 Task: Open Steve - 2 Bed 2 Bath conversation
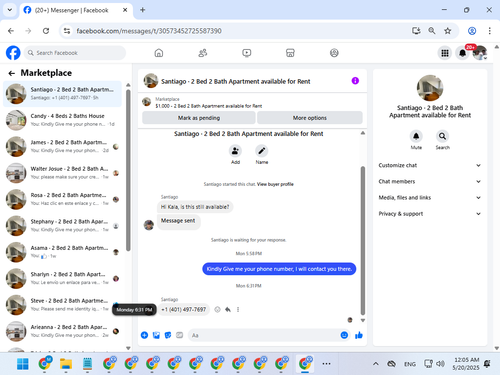tap(62, 305)
